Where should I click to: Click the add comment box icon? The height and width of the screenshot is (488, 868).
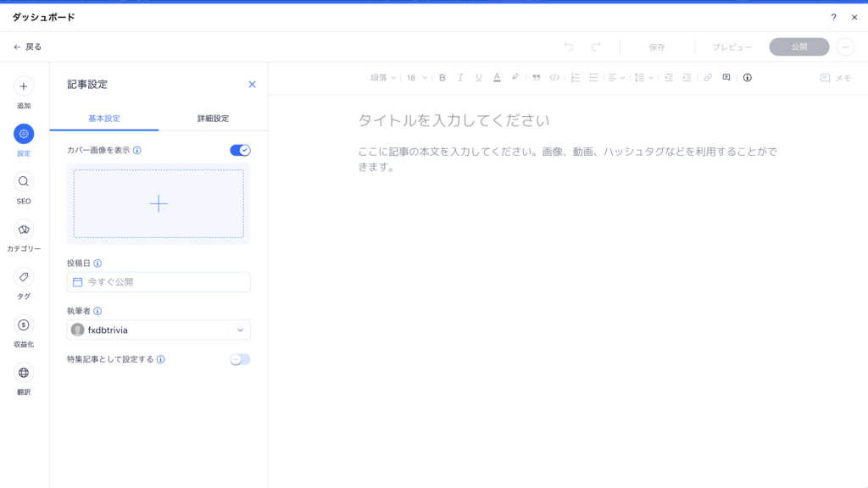726,78
